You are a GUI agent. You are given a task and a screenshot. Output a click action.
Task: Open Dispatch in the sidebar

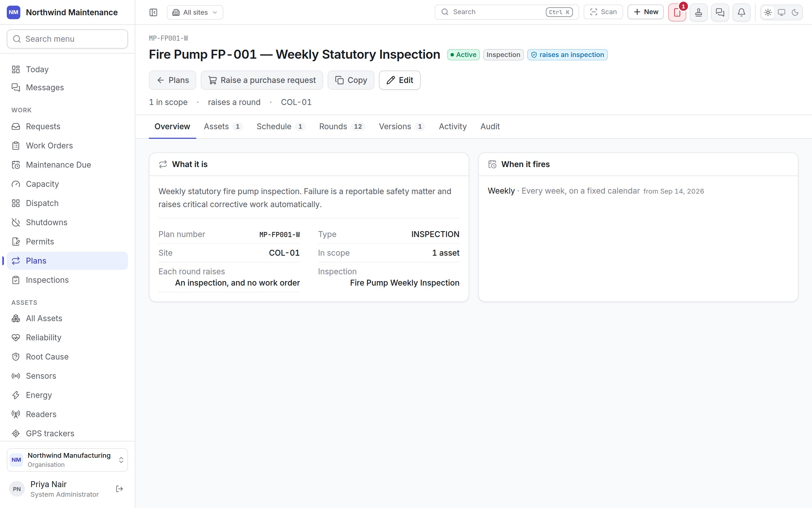(67, 203)
